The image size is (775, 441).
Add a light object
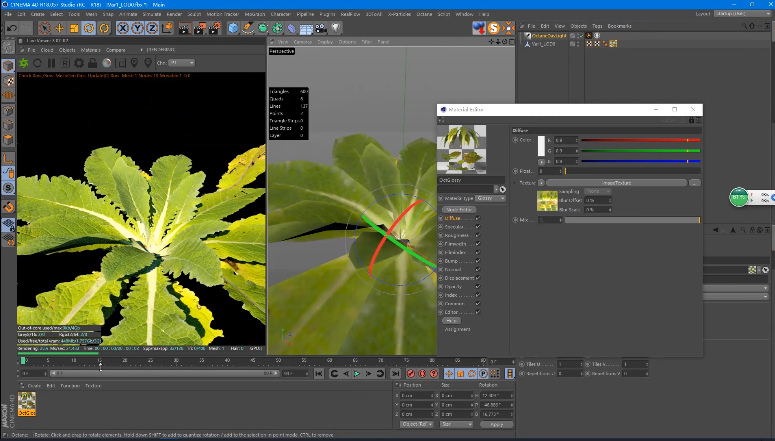pyautogui.click(x=336, y=28)
